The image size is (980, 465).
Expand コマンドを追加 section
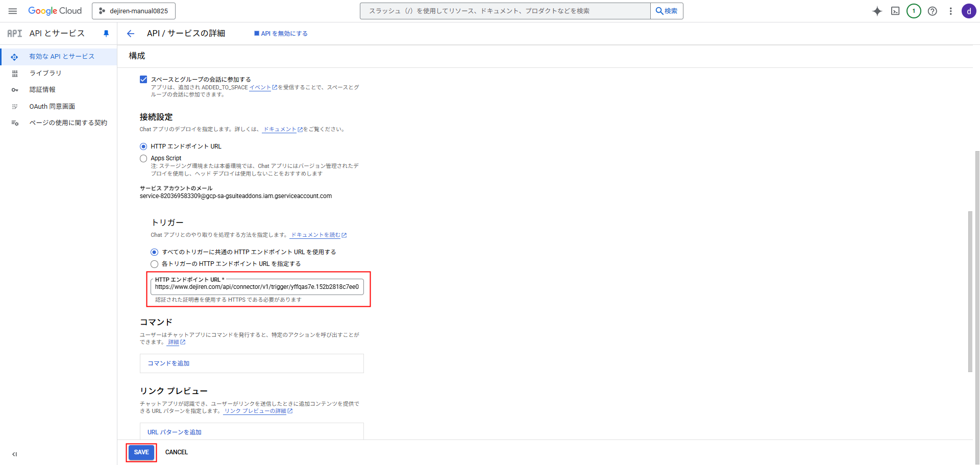click(168, 363)
